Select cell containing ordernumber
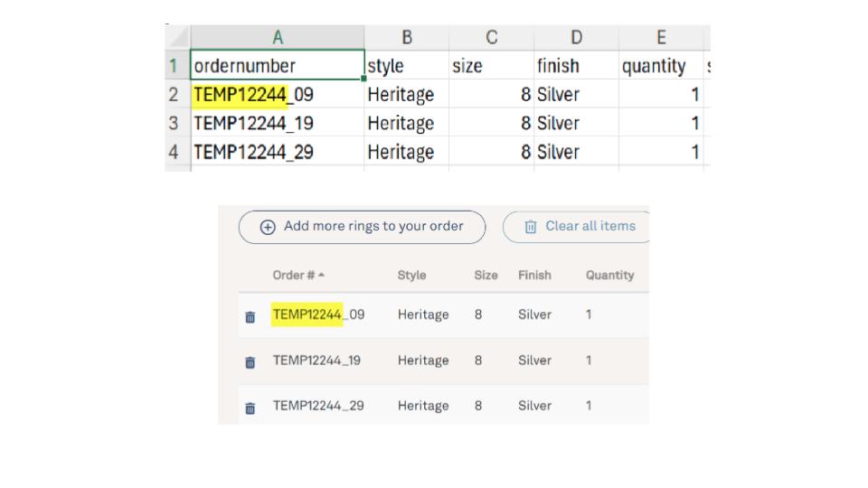This screenshot has height=488, width=868. click(278, 65)
